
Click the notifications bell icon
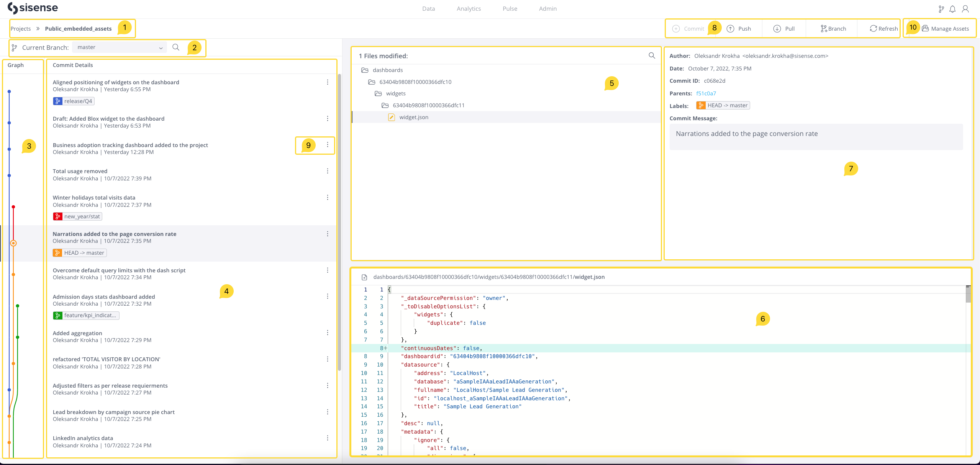coord(952,9)
